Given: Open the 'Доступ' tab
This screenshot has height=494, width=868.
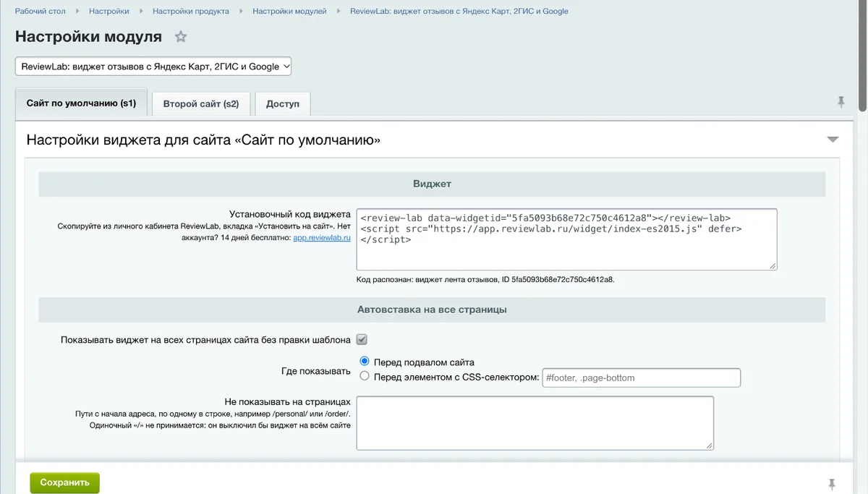Looking at the screenshot, I should point(283,104).
